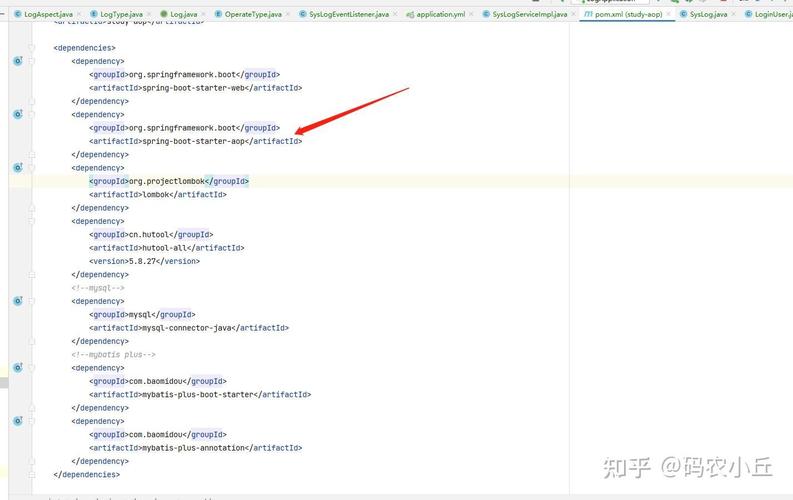
Task: Switch to SysLogServiceImpl.java tab
Action: (530, 14)
